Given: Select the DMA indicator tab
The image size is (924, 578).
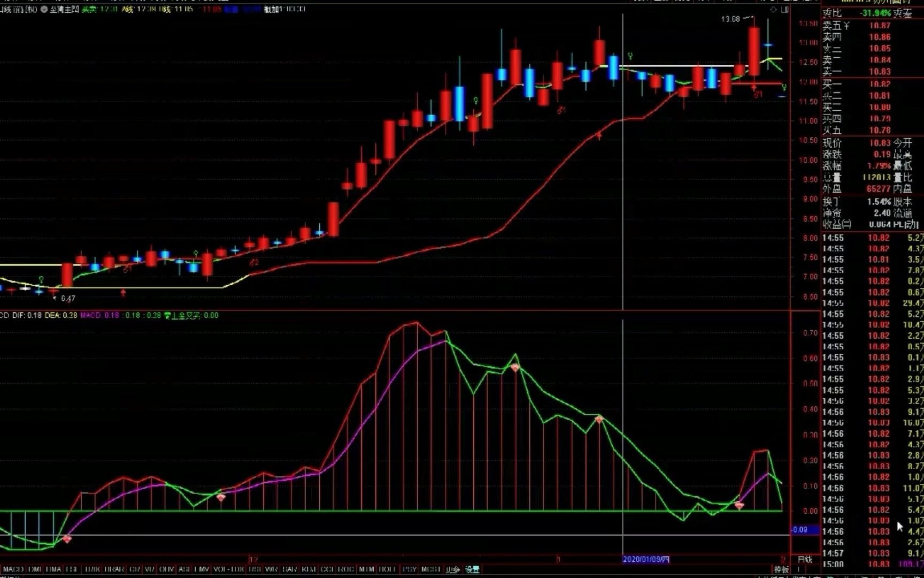Looking at the screenshot, I should (x=53, y=569).
